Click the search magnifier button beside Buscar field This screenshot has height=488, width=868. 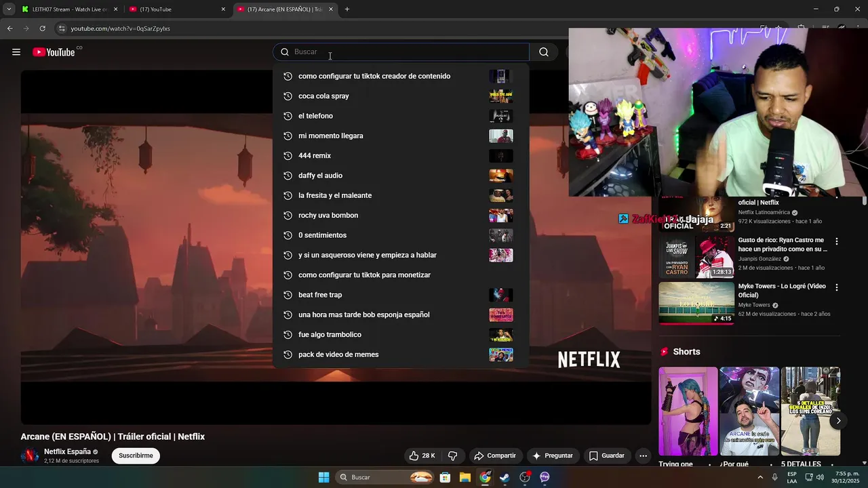coord(544,52)
